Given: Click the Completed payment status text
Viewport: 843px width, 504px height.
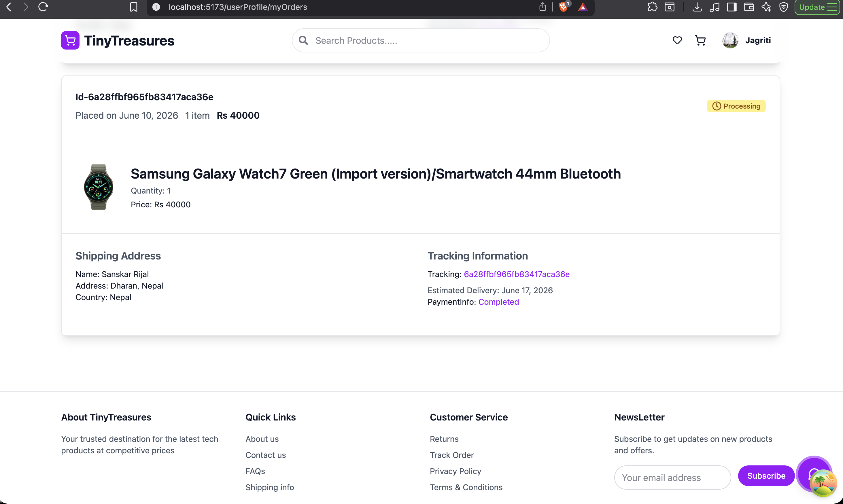Looking at the screenshot, I should 499,302.
